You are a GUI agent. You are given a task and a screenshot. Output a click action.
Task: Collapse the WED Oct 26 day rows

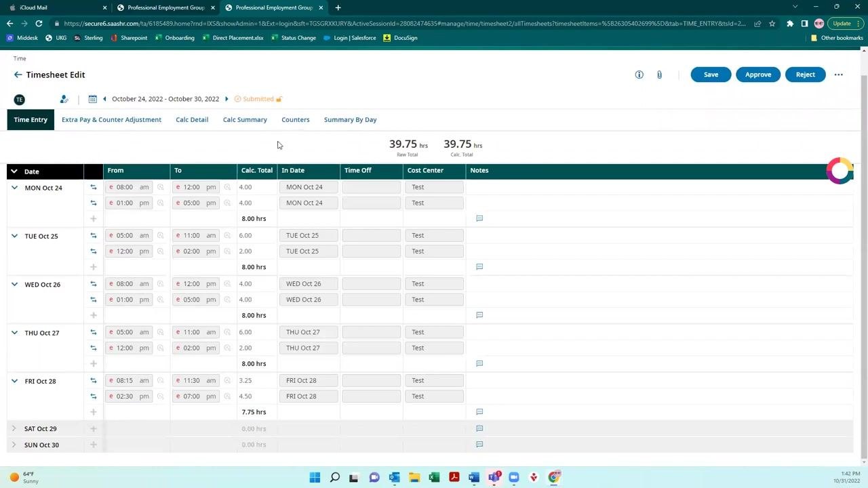[x=14, y=284]
